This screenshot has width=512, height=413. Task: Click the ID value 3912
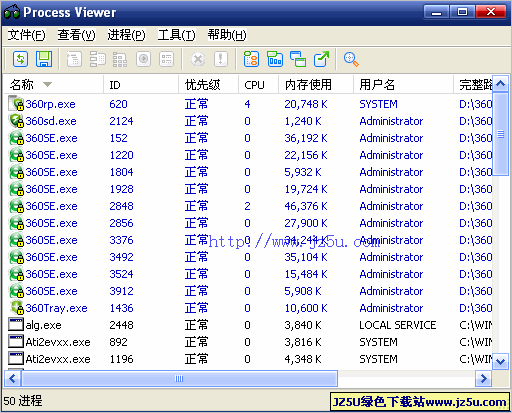pos(121,291)
